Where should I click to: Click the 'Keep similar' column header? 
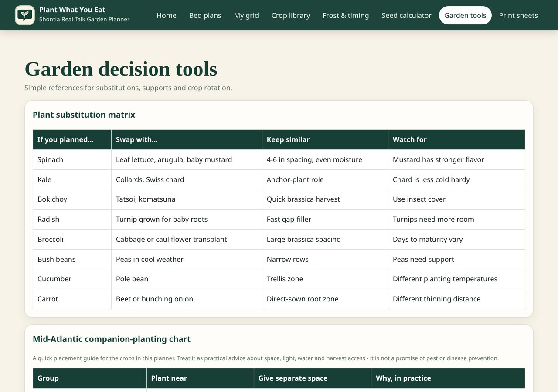click(325, 139)
